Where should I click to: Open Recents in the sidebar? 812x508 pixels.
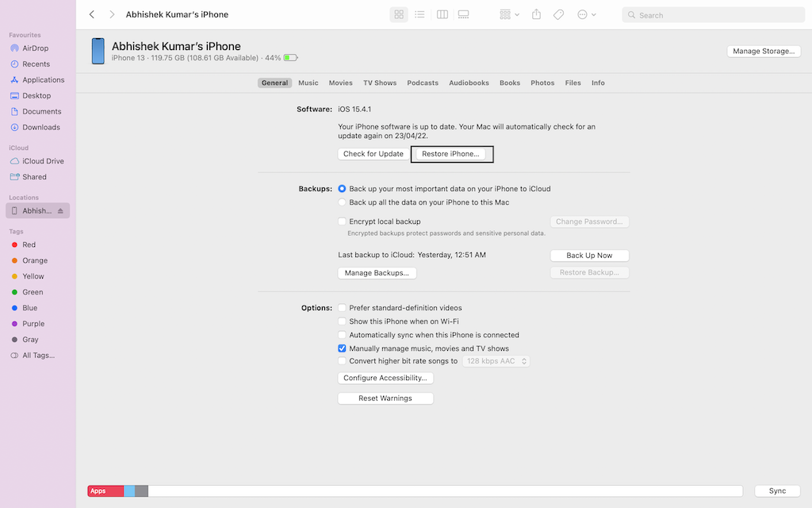pyautogui.click(x=36, y=63)
